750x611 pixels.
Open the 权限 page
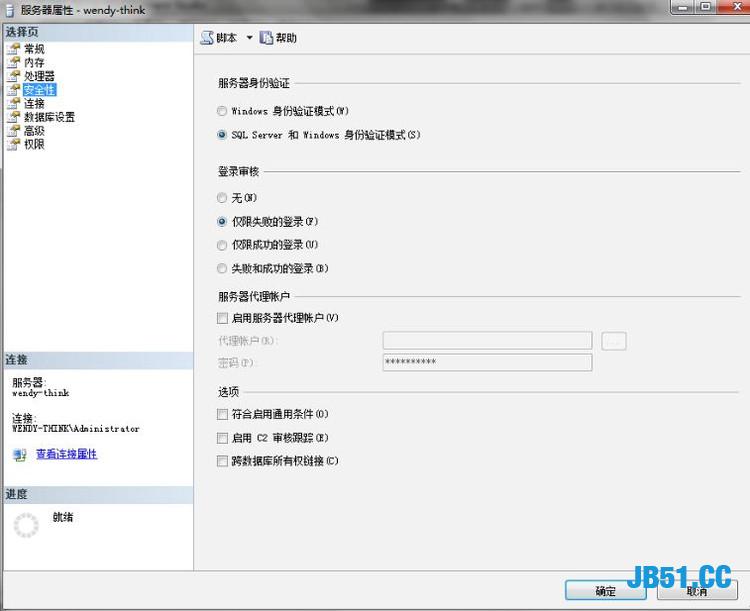pyautogui.click(x=34, y=144)
